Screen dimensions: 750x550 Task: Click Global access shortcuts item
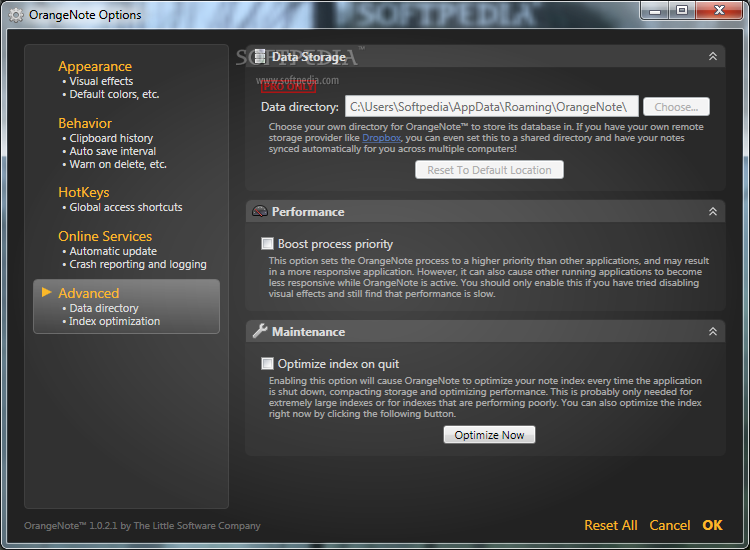[126, 207]
